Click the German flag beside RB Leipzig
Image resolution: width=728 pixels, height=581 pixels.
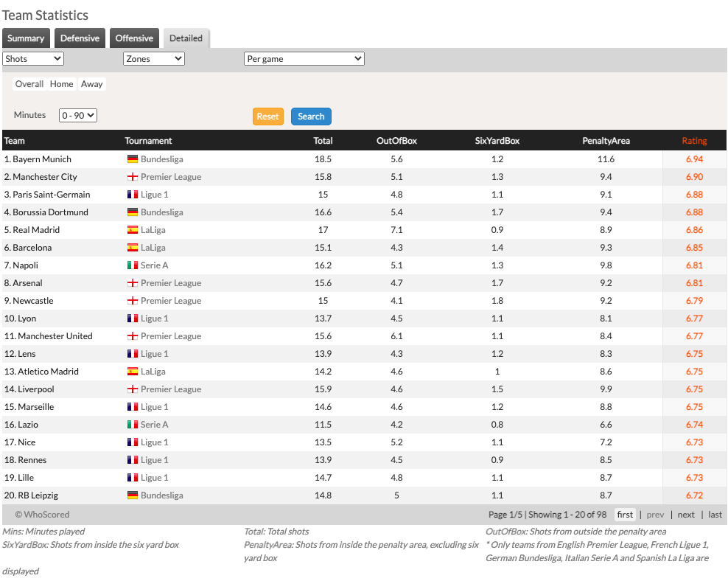click(133, 495)
